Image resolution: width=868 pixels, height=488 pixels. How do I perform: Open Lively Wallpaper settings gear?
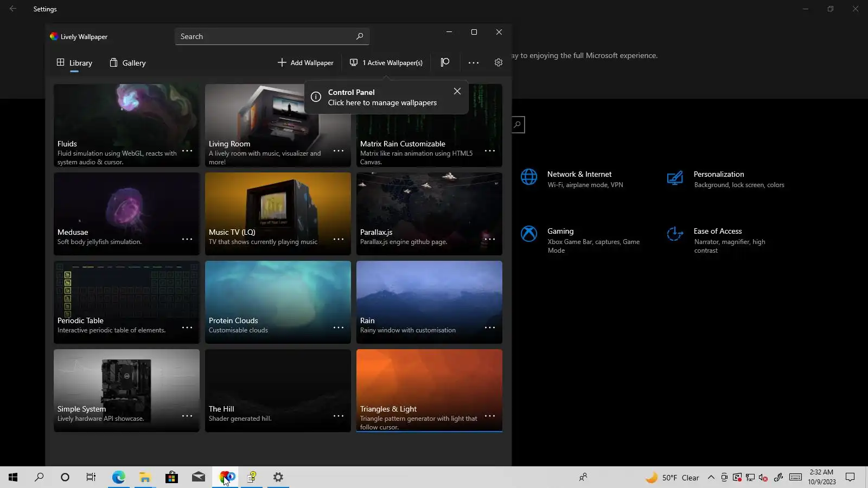click(x=498, y=62)
